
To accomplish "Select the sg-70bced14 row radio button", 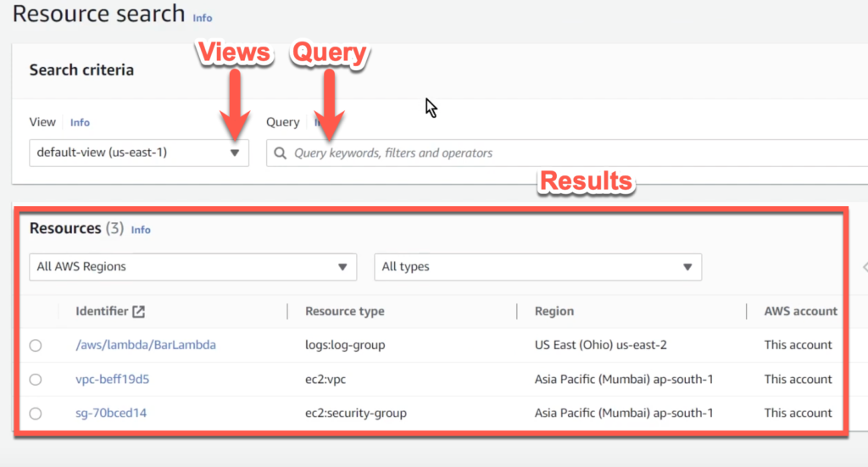I will pos(35,413).
